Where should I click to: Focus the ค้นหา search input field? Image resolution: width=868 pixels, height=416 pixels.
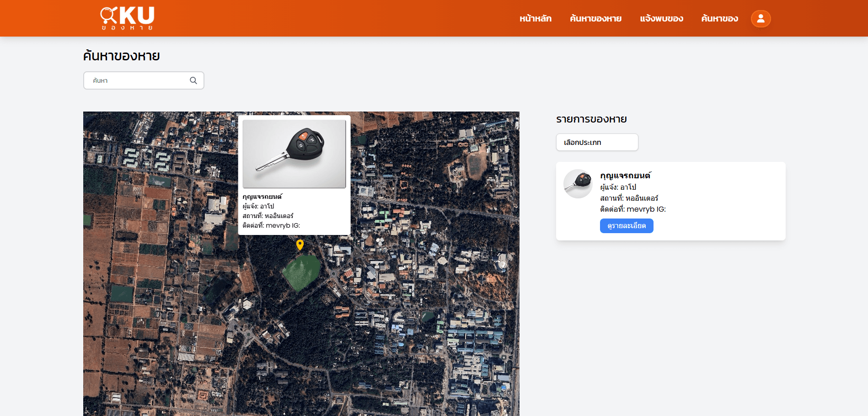click(137, 80)
